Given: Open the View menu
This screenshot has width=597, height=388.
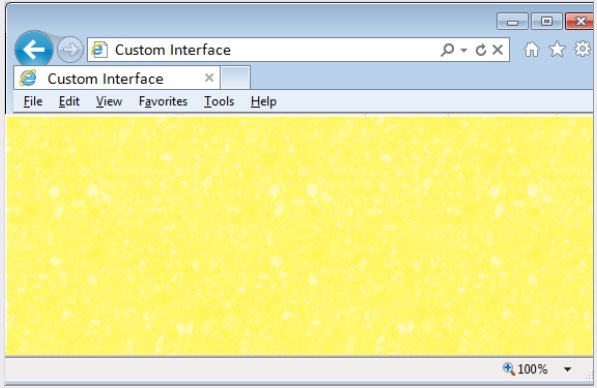Looking at the screenshot, I should (109, 102).
